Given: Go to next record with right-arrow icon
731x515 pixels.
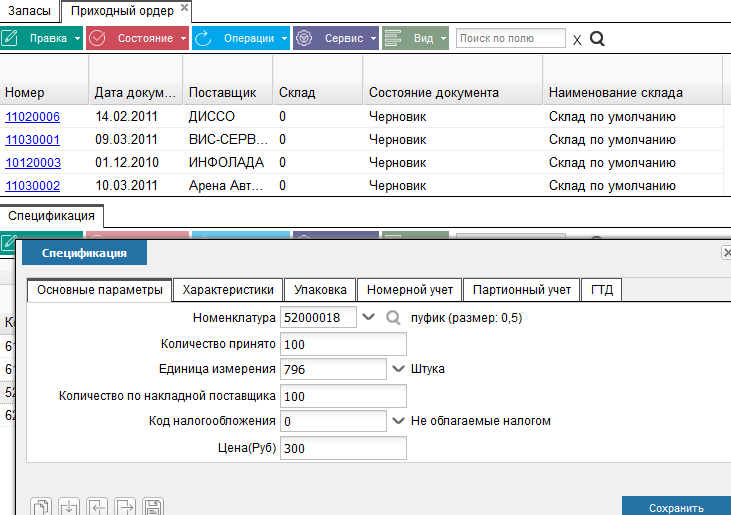Looking at the screenshot, I should pyautogui.click(x=125, y=507).
